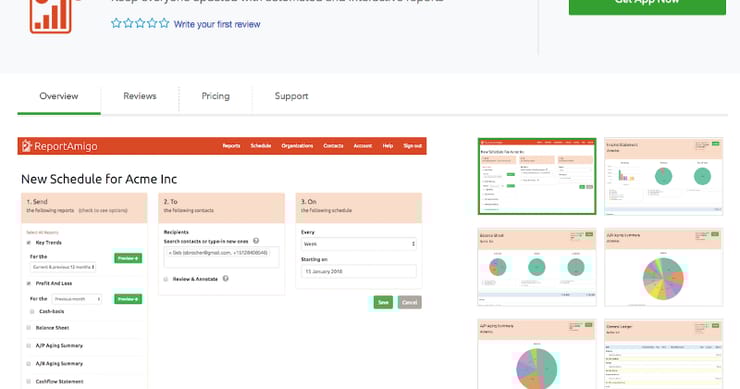Click Sign out in the red header

coord(412,146)
